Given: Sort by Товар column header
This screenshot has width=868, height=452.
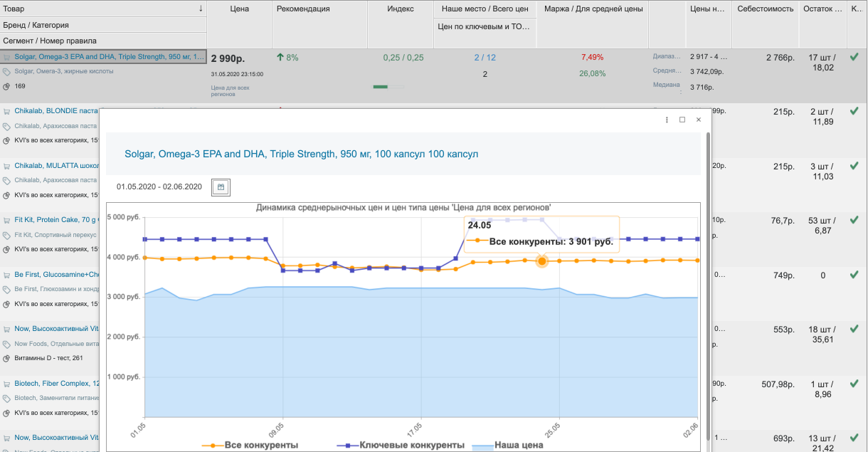Looking at the screenshot, I should [x=103, y=9].
